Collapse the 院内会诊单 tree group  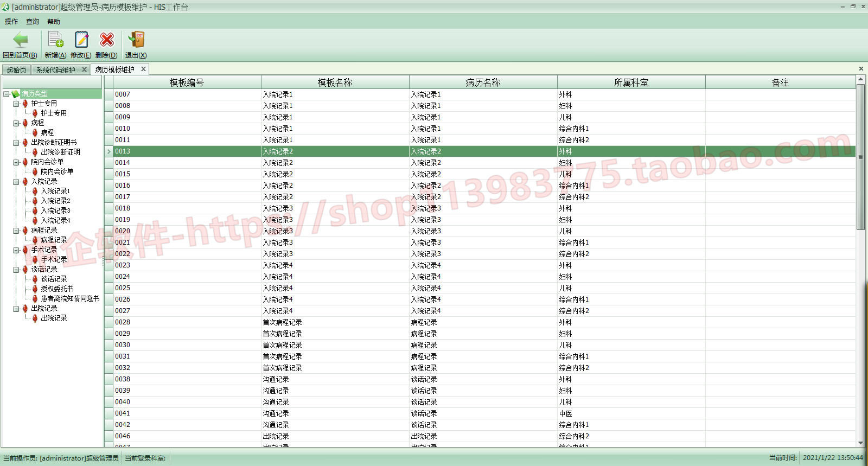tap(16, 162)
